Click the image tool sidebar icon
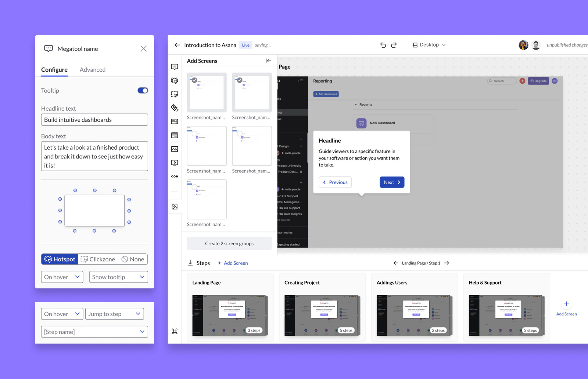This screenshot has height=379, width=588. [x=175, y=149]
